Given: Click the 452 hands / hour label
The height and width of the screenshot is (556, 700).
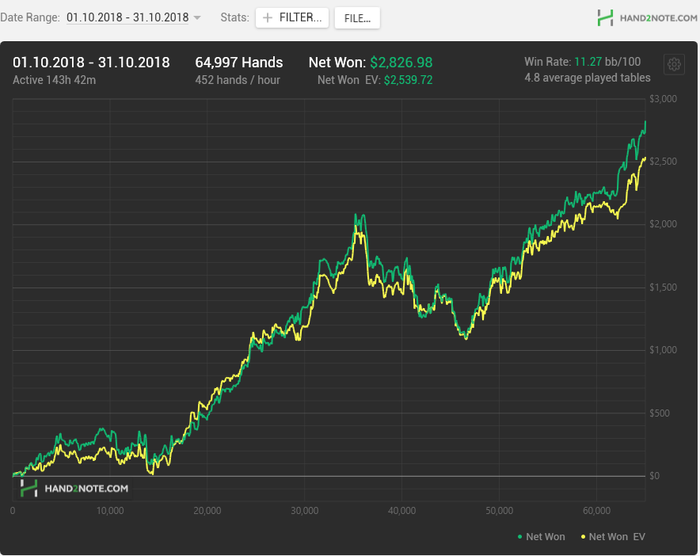Looking at the screenshot, I should [x=238, y=80].
